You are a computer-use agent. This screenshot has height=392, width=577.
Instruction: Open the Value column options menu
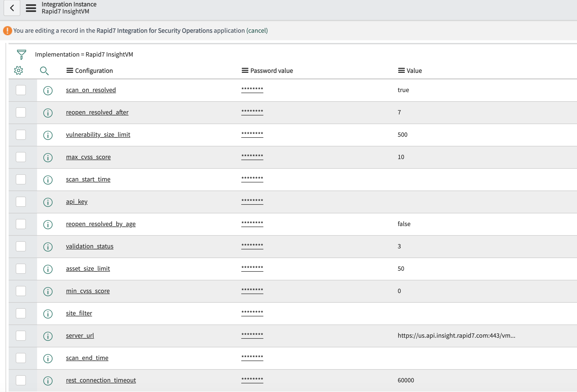tap(401, 71)
